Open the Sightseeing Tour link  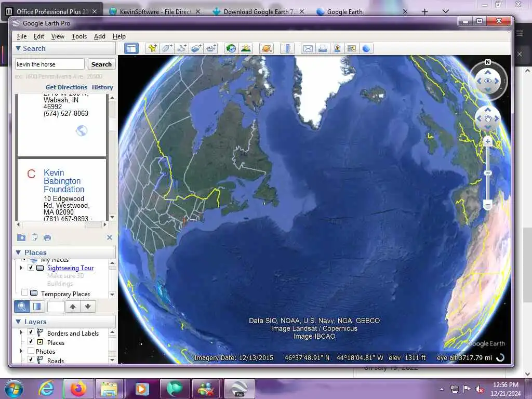pos(70,268)
